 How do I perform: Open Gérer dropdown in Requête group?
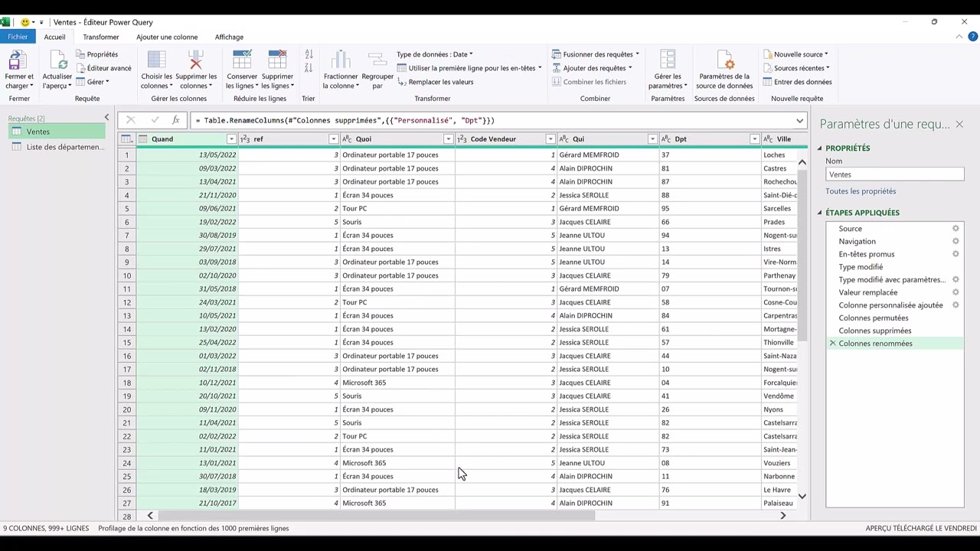(x=93, y=82)
